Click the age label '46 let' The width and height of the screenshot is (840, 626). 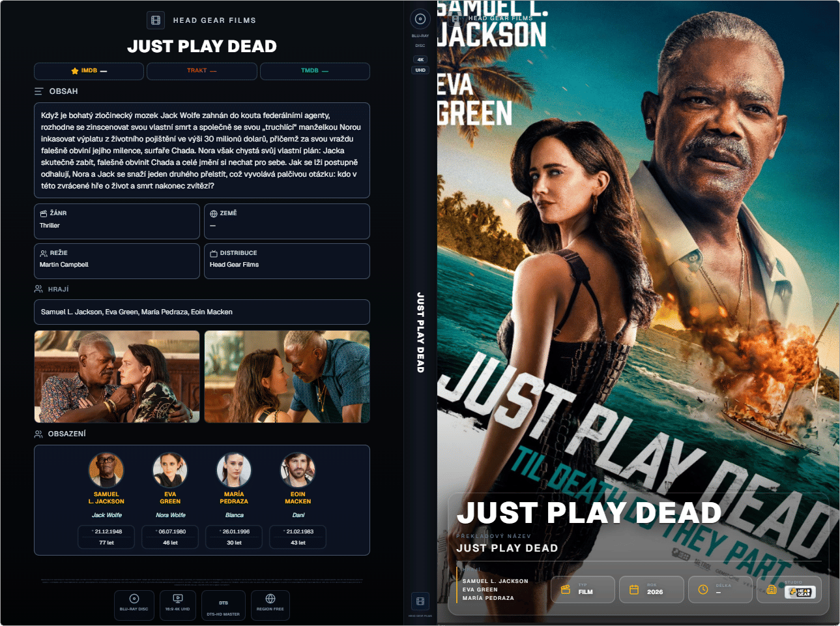coord(170,543)
